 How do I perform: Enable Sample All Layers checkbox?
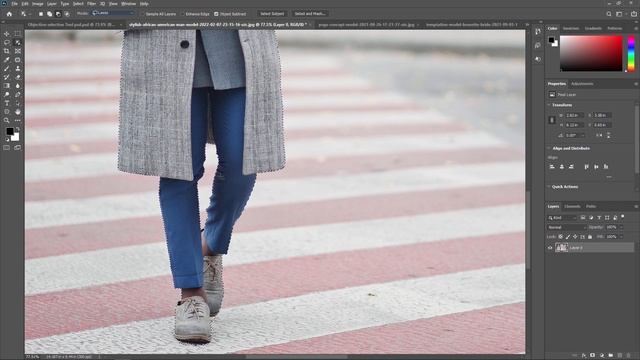click(142, 14)
